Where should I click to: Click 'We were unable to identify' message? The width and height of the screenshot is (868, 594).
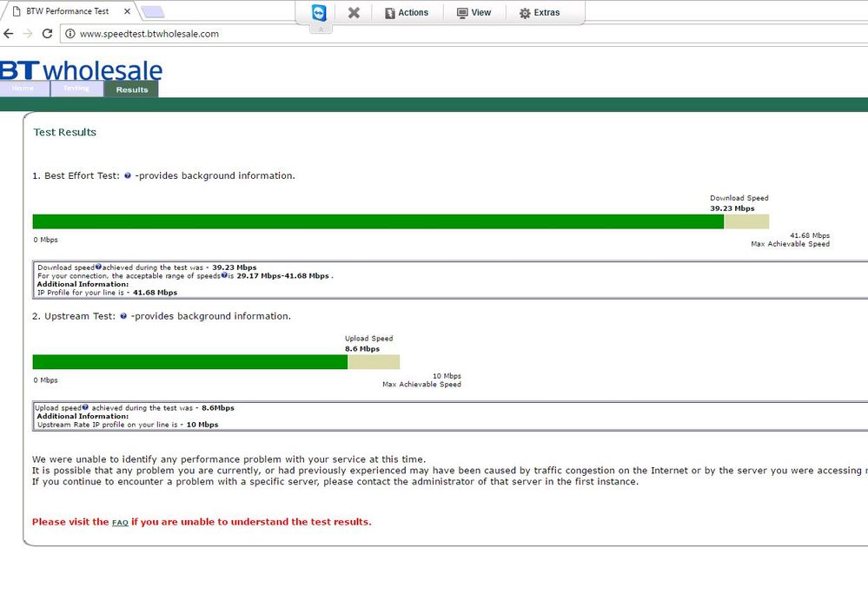pos(229,459)
